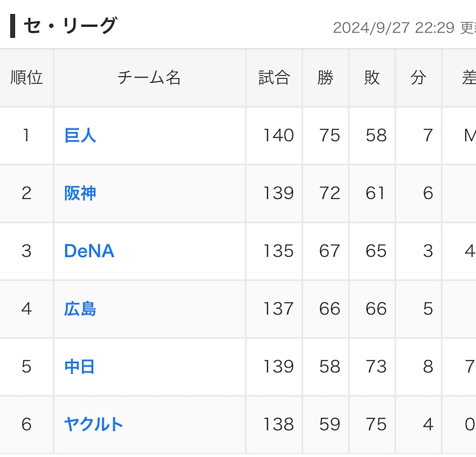Open the DeNA team link
The image size is (476, 457).
(89, 251)
